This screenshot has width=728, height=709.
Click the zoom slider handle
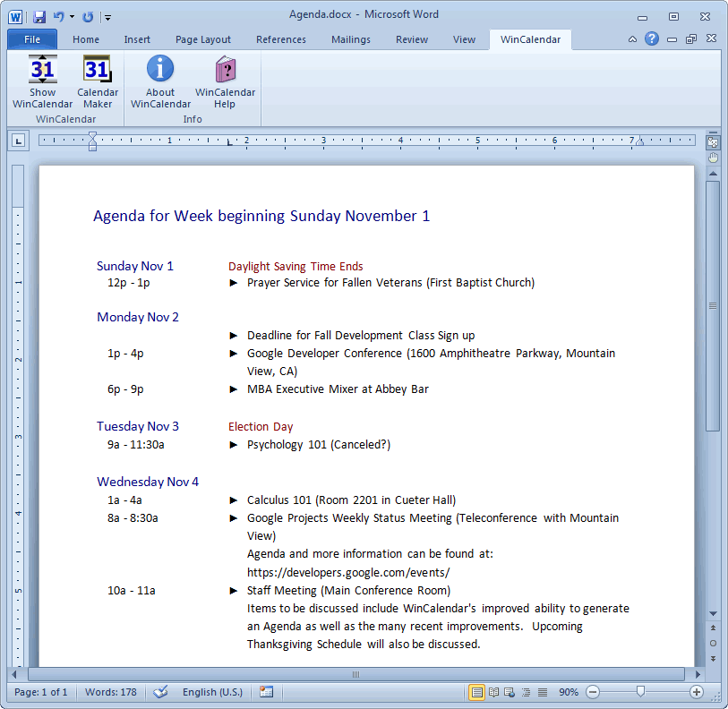pyautogui.click(x=640, y=692)
